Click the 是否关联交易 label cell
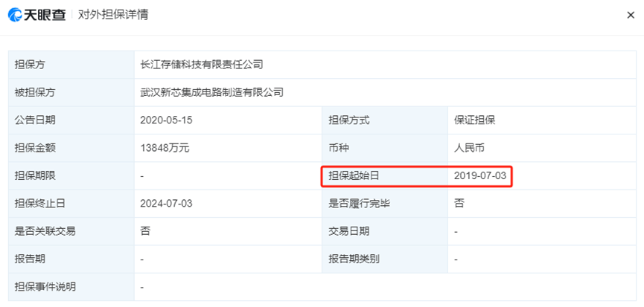Viewport: 644px width, 307px height. pos(71,231)
